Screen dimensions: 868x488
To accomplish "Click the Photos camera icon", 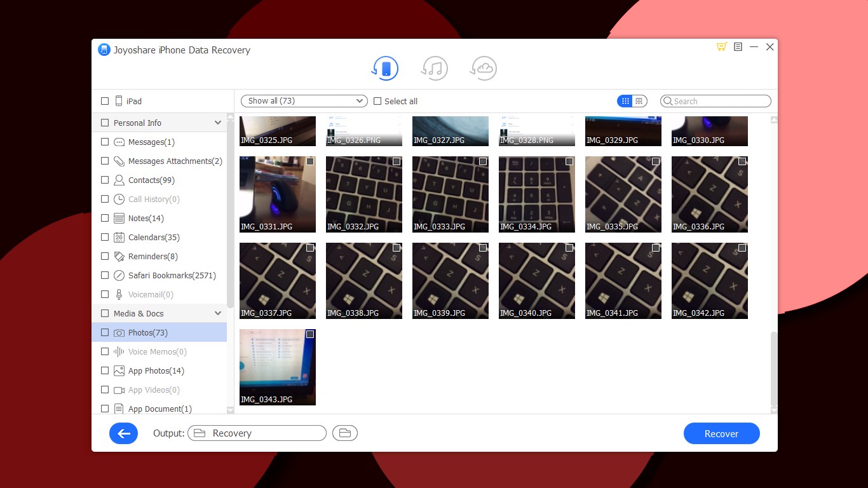I will pyautogui.click(x=119, y=333).
